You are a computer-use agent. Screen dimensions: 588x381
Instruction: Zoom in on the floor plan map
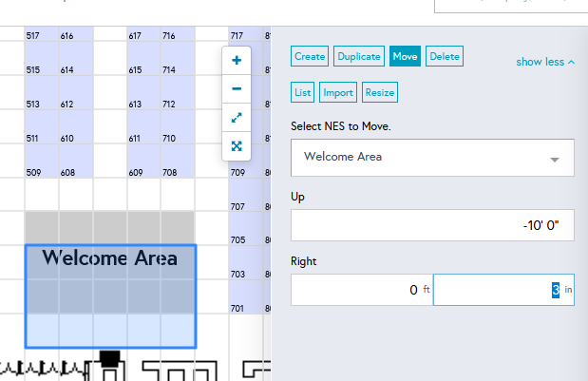click(237, 60)
